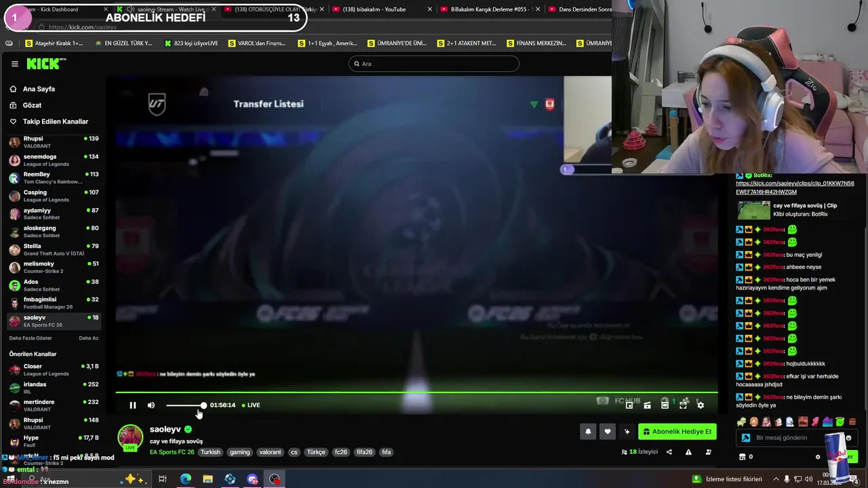Open melismoky channel

(54, 267)
